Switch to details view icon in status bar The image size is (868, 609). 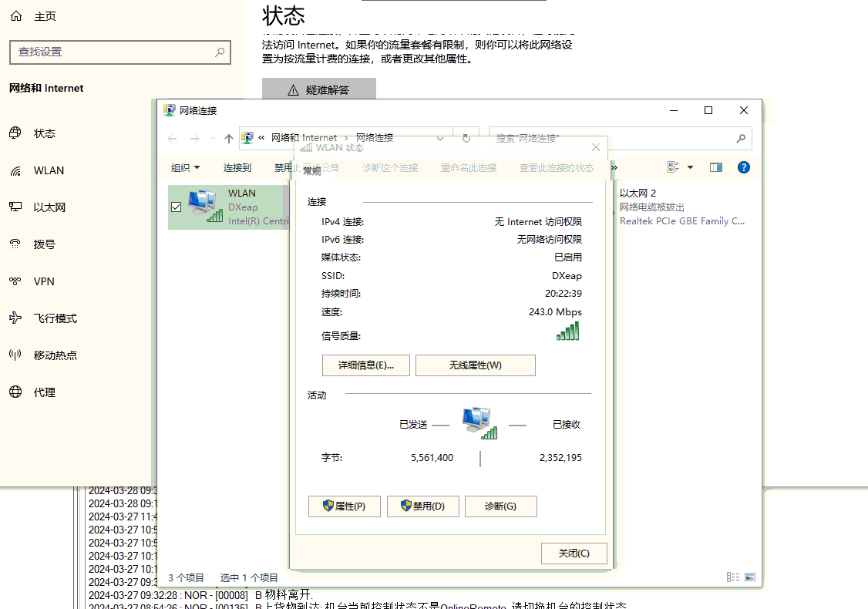[x=733, y=577]
